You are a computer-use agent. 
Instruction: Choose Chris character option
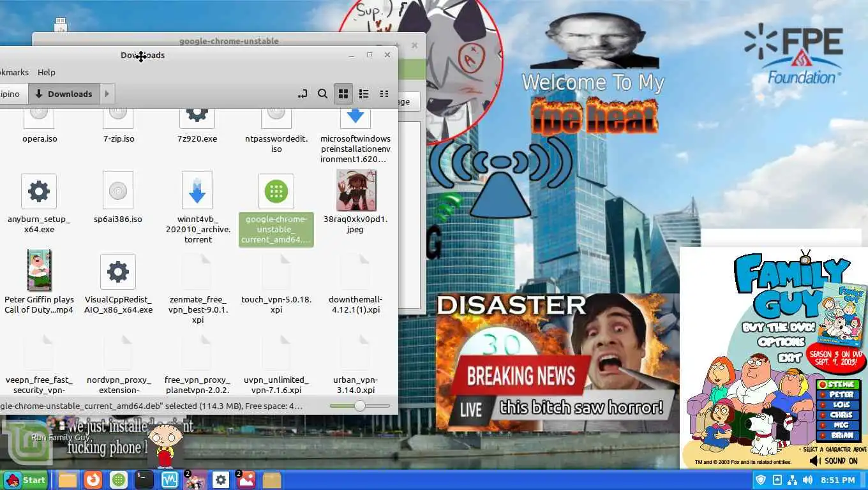coord(840,415)
